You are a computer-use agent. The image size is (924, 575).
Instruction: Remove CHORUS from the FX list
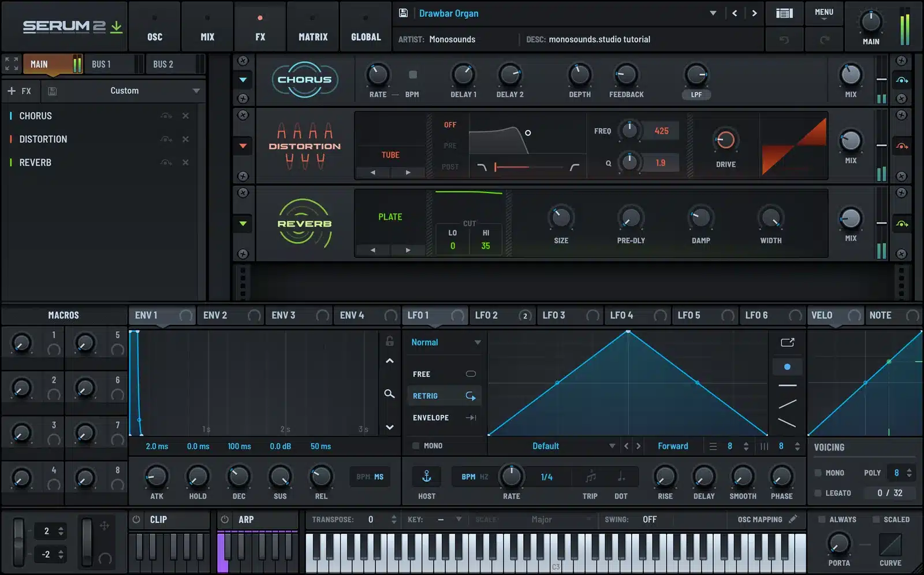[x=185, y=116]
